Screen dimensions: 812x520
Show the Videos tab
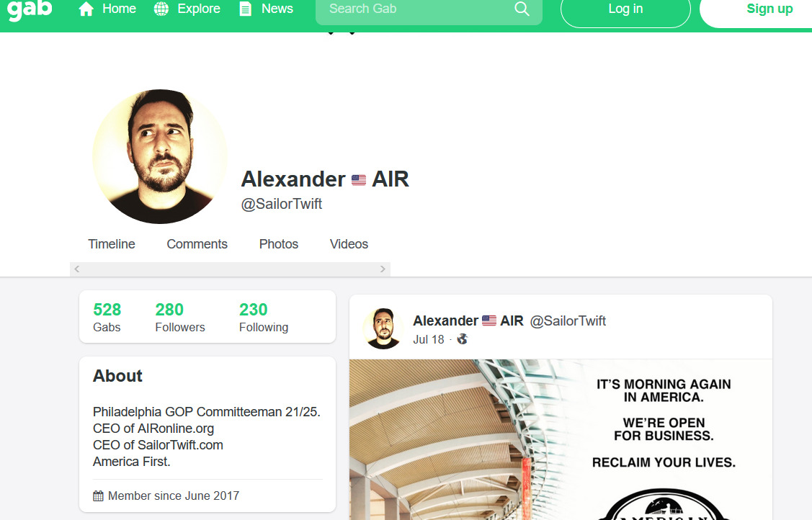click(349, 244)
